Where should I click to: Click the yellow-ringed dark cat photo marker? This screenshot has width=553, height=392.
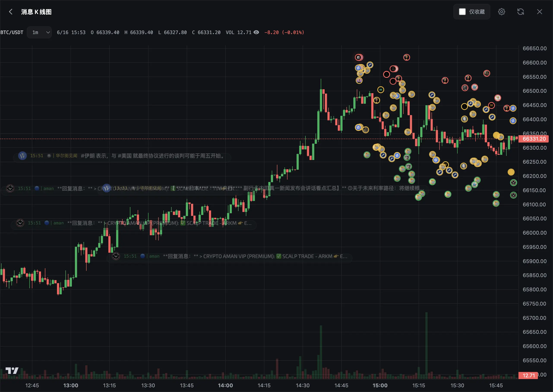(366, 130)
